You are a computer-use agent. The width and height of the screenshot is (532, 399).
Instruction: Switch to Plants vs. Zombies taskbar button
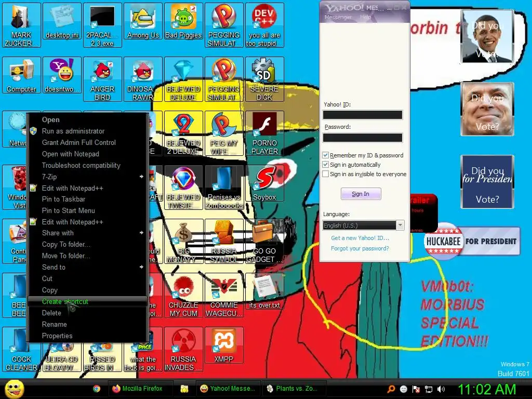(294, 389)
